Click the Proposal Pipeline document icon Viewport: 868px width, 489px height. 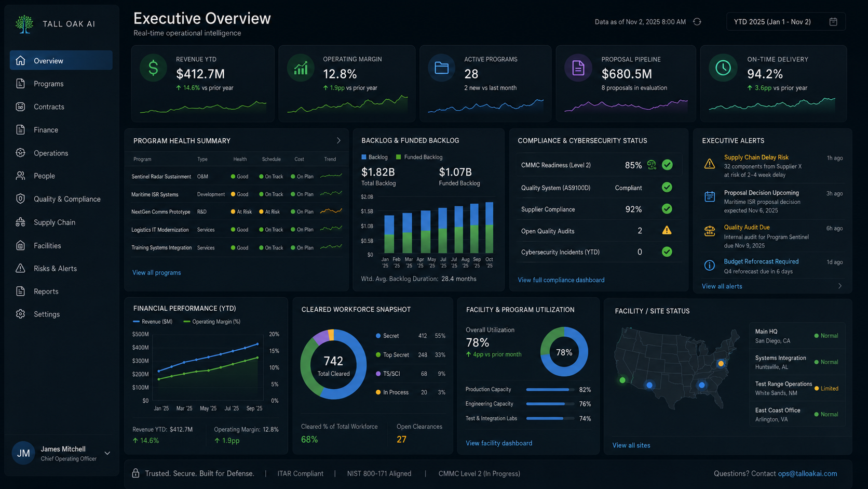pos(578,68)
